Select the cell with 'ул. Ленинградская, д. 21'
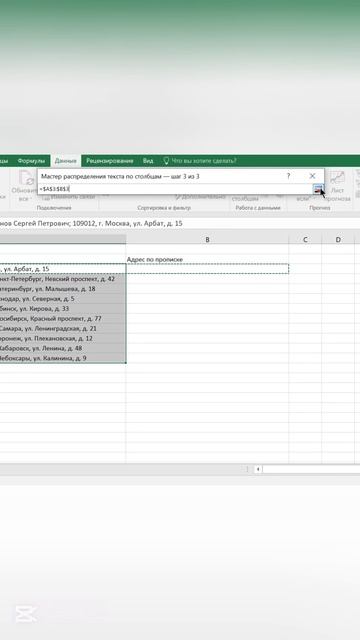 63,329
